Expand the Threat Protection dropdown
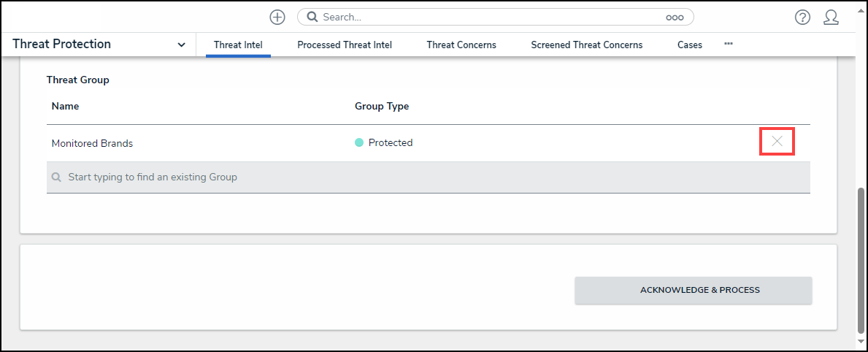868x352 pixels. click(181, 45)
